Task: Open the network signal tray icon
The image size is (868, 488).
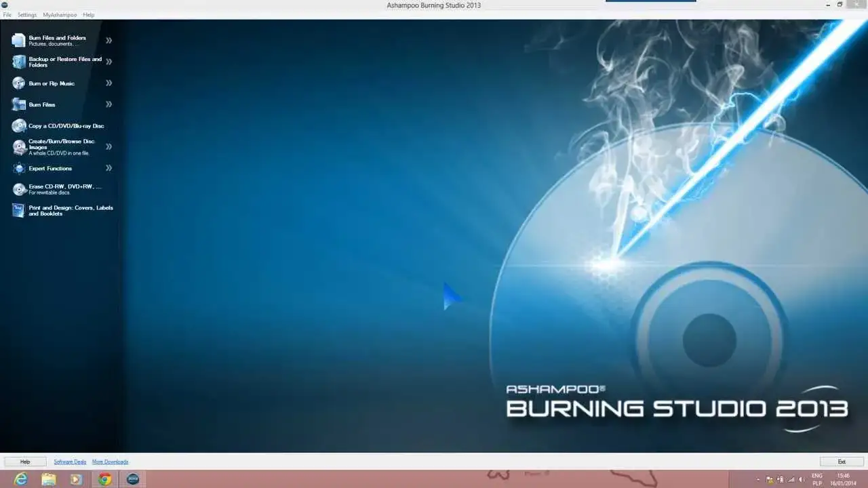Action: (791, 479)
